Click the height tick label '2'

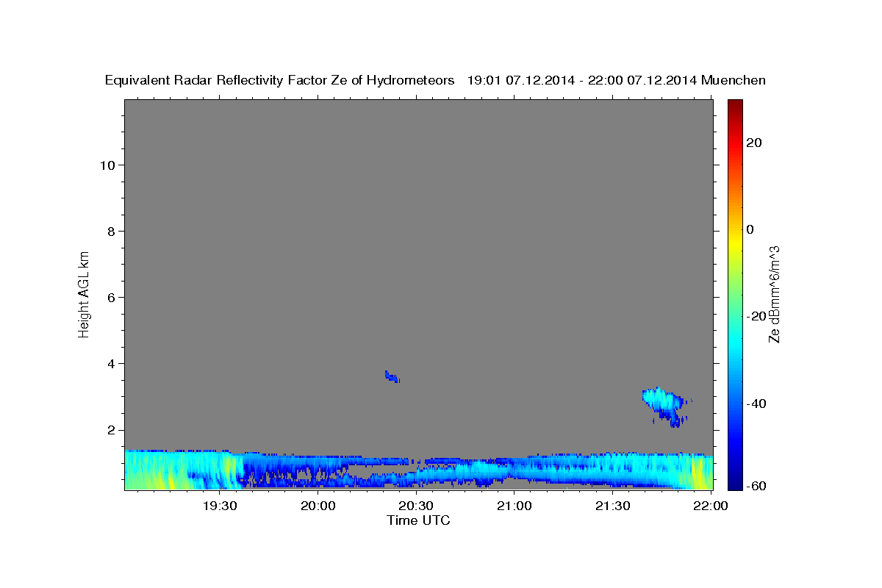112,430
